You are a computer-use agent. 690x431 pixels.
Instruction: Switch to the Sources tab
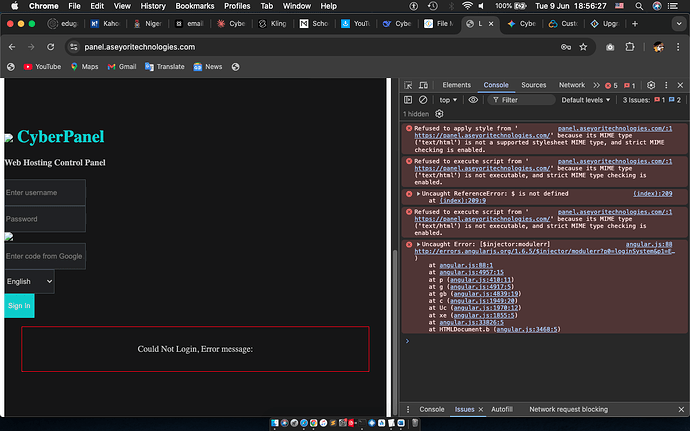[533, 85]
